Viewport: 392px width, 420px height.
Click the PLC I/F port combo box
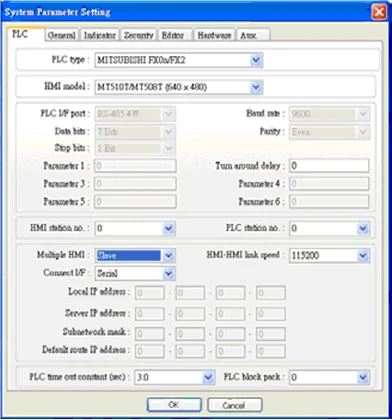135,114
